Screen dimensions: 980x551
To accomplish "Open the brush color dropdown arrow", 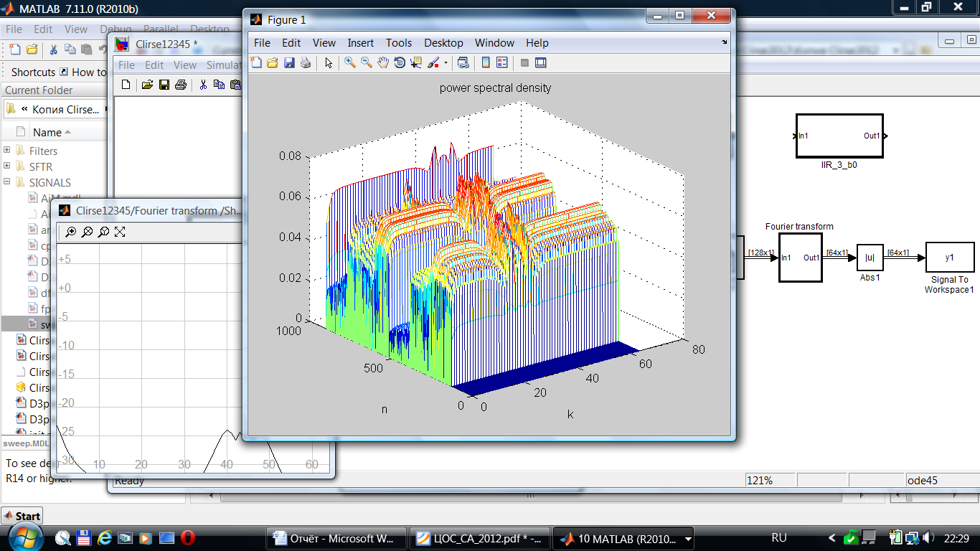I will coord(446,63).
